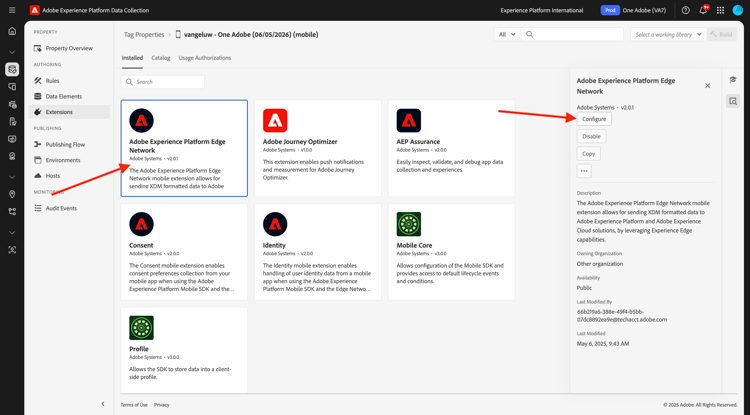Open the All filter dropdown
750x415 pixels.
coord(507,34)
